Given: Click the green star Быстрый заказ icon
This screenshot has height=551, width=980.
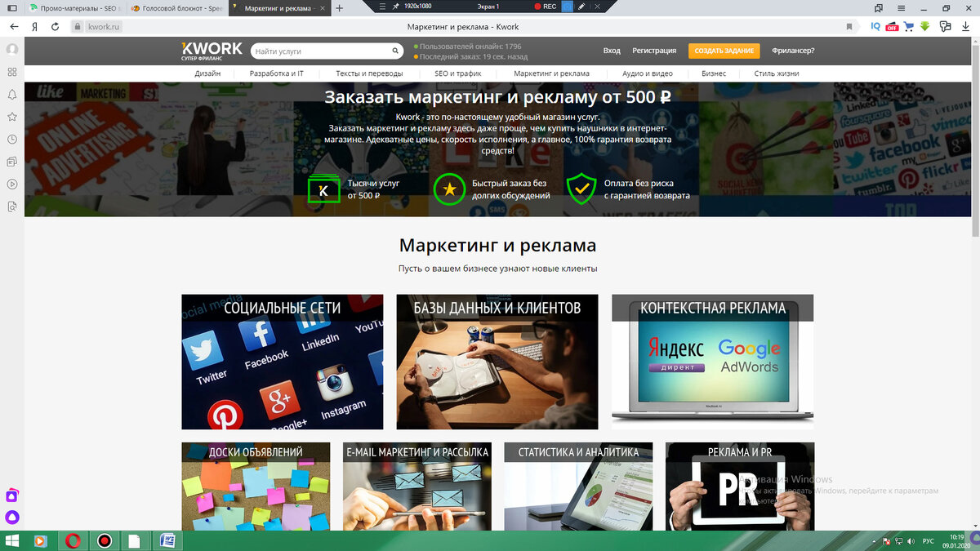Looking at the screenshot, I should [x=448, y=189].
